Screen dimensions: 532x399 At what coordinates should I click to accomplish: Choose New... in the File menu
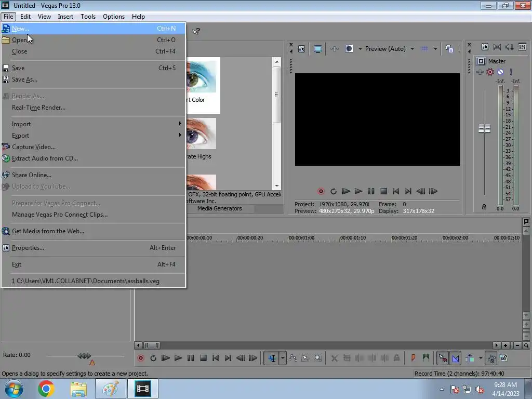(93, 29)
